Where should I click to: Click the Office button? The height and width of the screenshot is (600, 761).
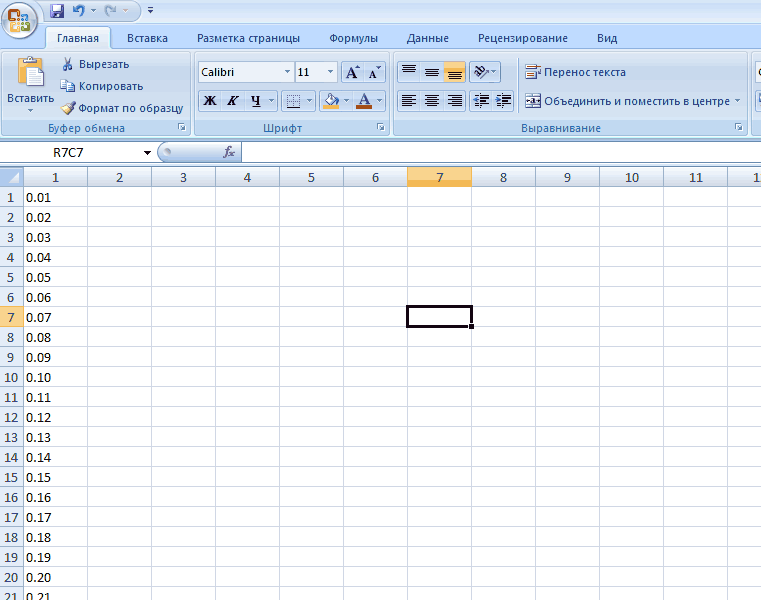tap(22, 19)
